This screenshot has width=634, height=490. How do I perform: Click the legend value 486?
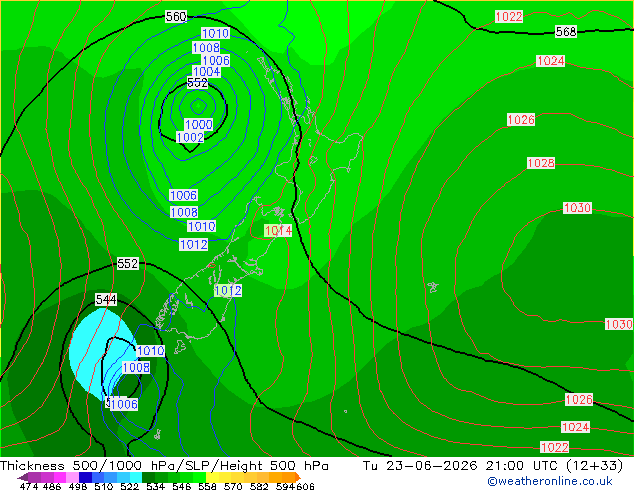(x=52, y=486)
